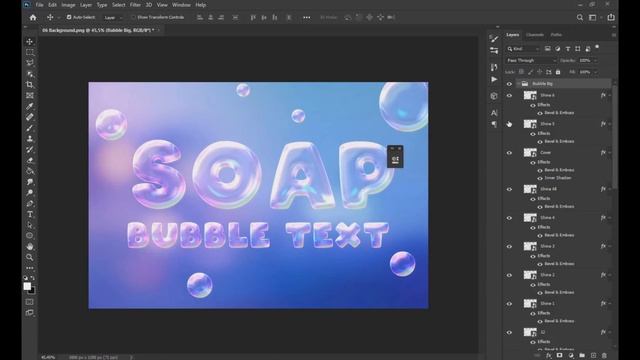The height and width of the screenshot is (360, 640).
Task: Toggle the Auto-Select checkbox
Action: point(69,17)
